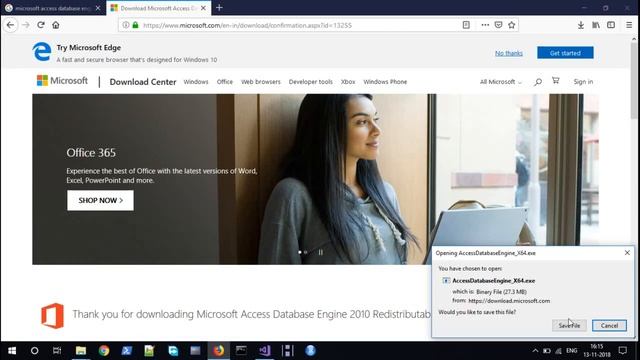Launch Google Chrome from the taskbar

[x=104, y=351]
